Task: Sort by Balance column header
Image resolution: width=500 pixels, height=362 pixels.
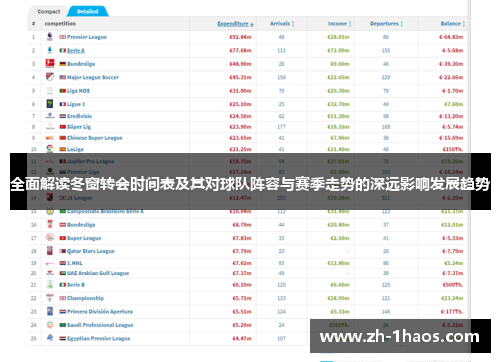Action: [x=453, y=24]
